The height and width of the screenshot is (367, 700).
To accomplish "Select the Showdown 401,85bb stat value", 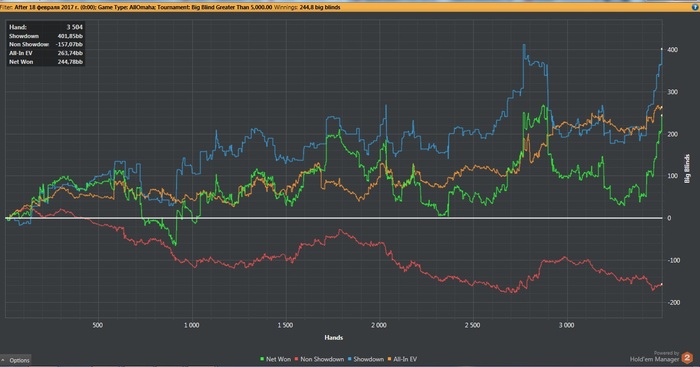I will tap(70, 36).
